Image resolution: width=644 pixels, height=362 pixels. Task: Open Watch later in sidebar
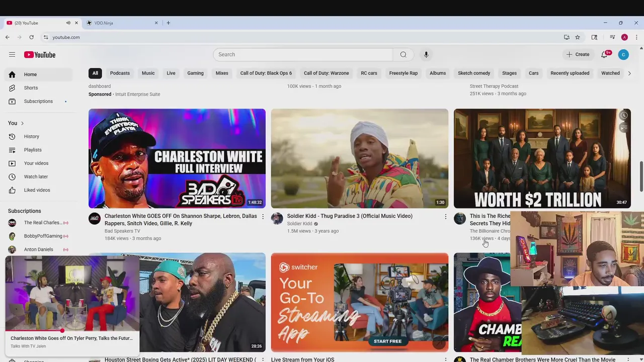[39, 177]
